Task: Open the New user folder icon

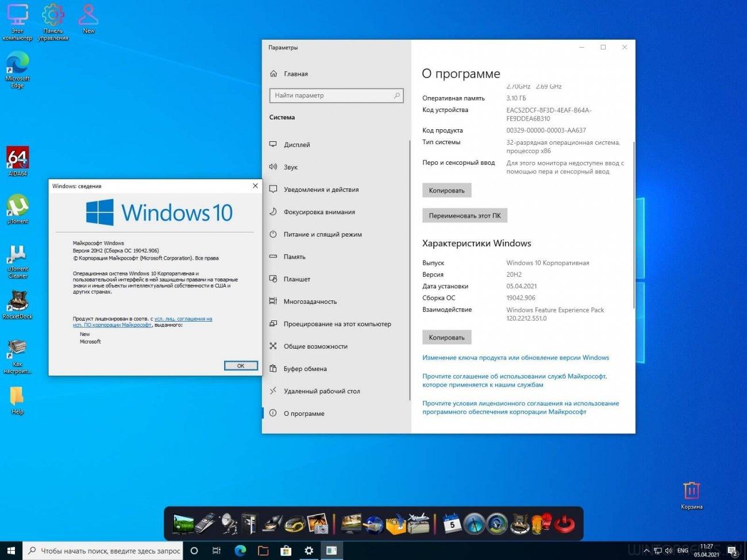Action: 88,18
